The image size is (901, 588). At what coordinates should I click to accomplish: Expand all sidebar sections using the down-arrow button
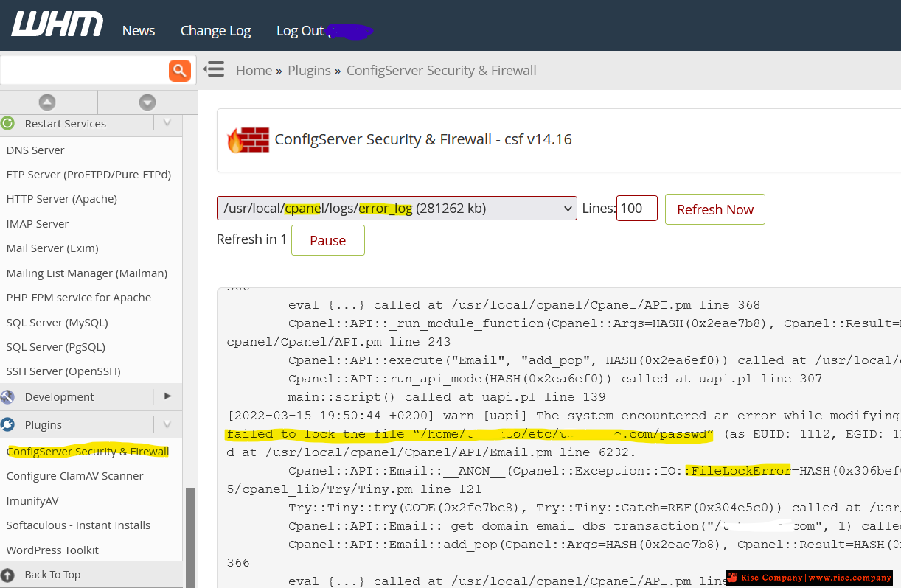(147, 102)
